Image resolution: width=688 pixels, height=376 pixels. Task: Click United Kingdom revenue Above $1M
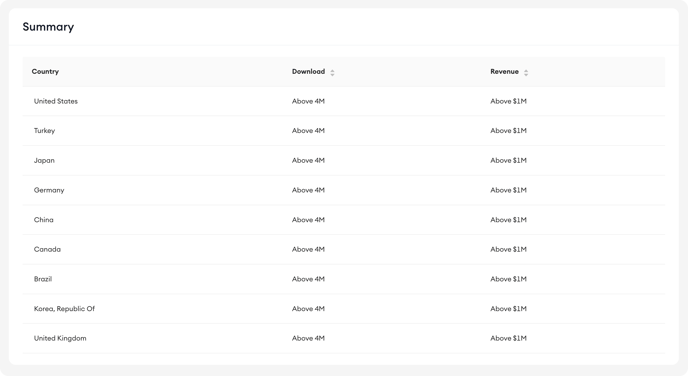pos(509,338)
